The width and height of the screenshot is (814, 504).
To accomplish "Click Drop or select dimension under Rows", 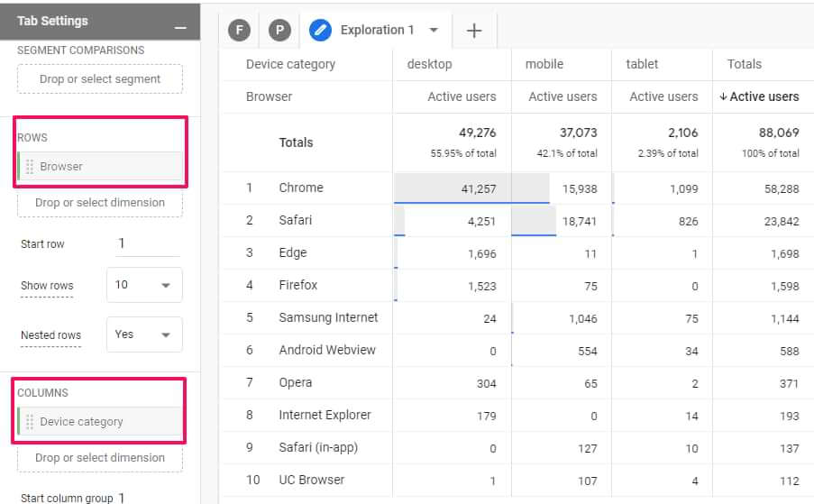I will [100, 203].
